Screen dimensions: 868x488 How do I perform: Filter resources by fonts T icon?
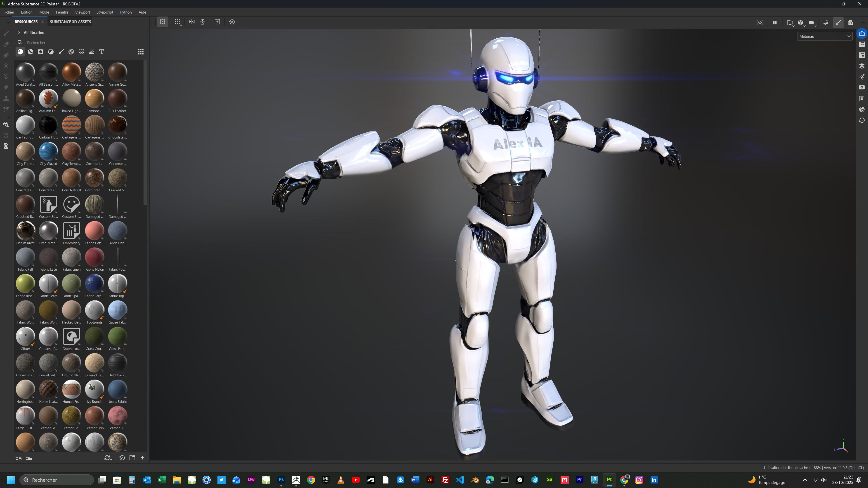point(102,52)
